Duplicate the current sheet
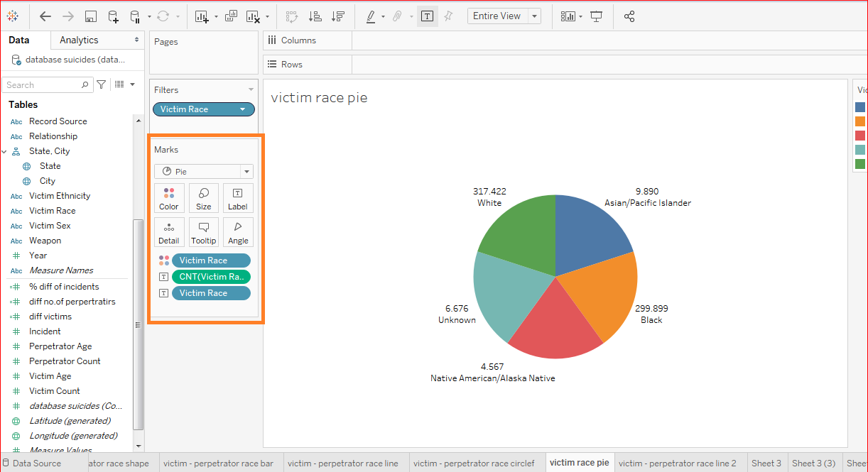 232,16
